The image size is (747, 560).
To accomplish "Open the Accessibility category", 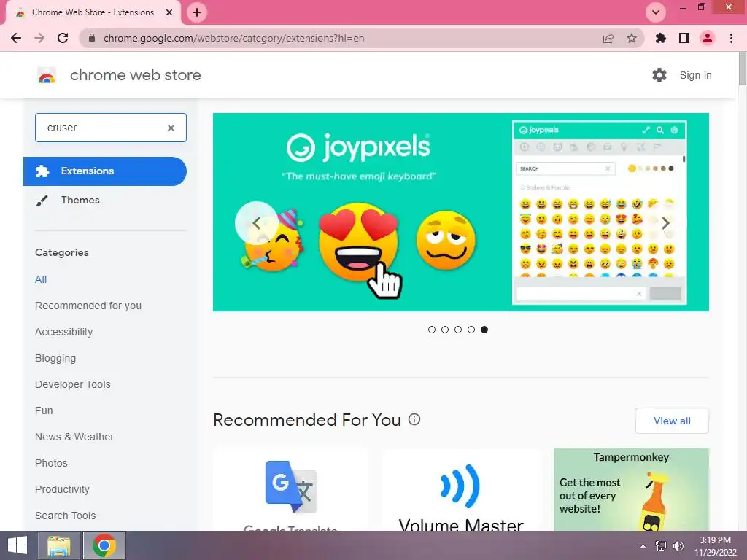I will click(64, 332).
